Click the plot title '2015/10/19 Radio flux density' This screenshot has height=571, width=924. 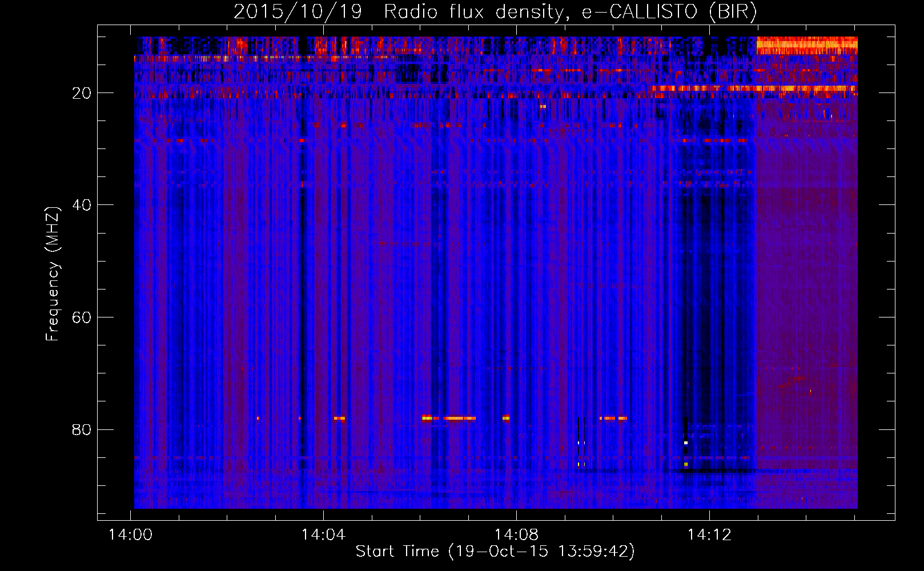coord(495,12)
